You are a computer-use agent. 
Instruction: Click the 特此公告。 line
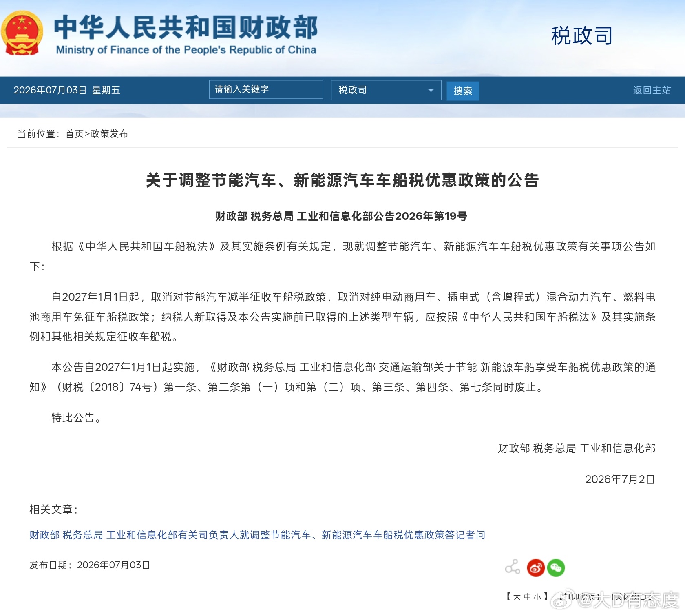[x=76, y=418]
